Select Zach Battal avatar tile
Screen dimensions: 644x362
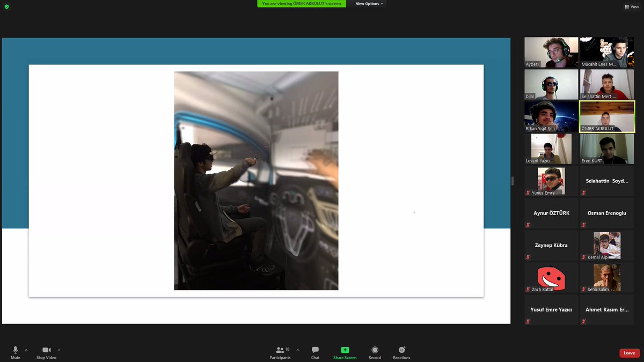coord(551,278)
